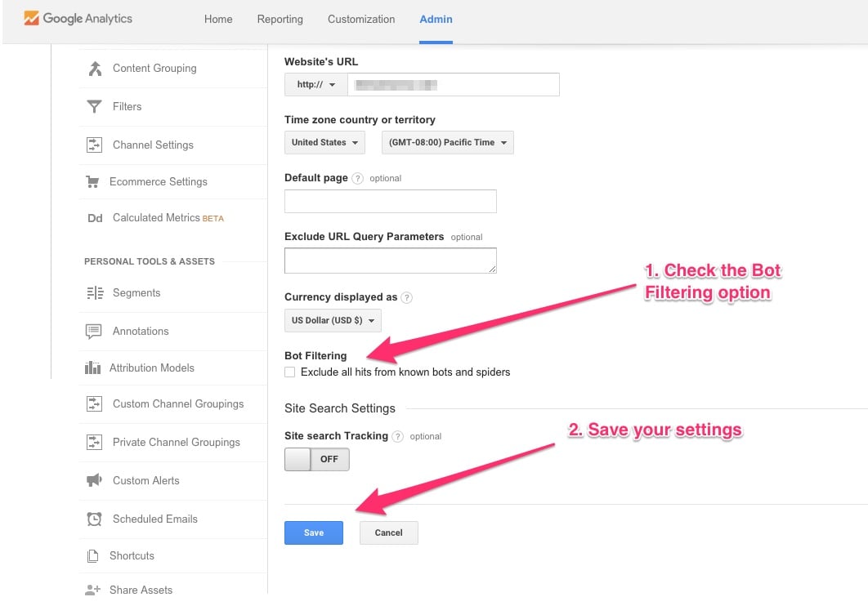The image size is (868, 606).
Task: Click the Segments icon in sidebar
Action: pos(95,293)
